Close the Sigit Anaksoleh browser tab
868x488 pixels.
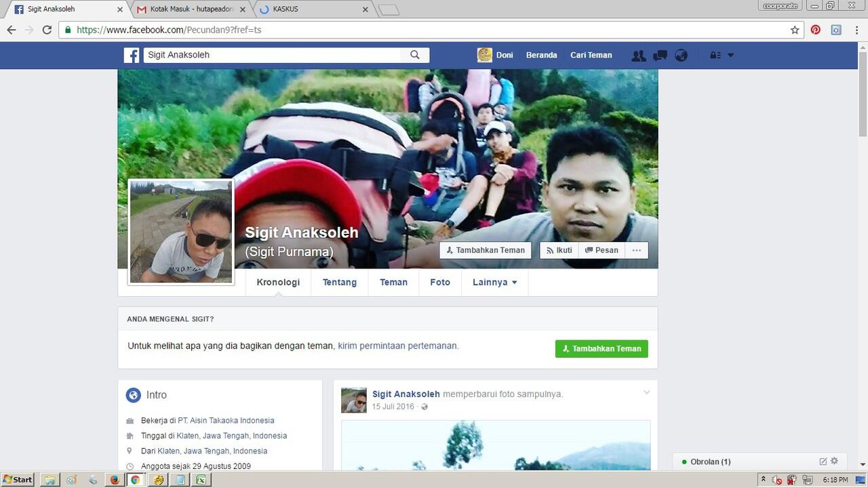[x=120, y=9]
